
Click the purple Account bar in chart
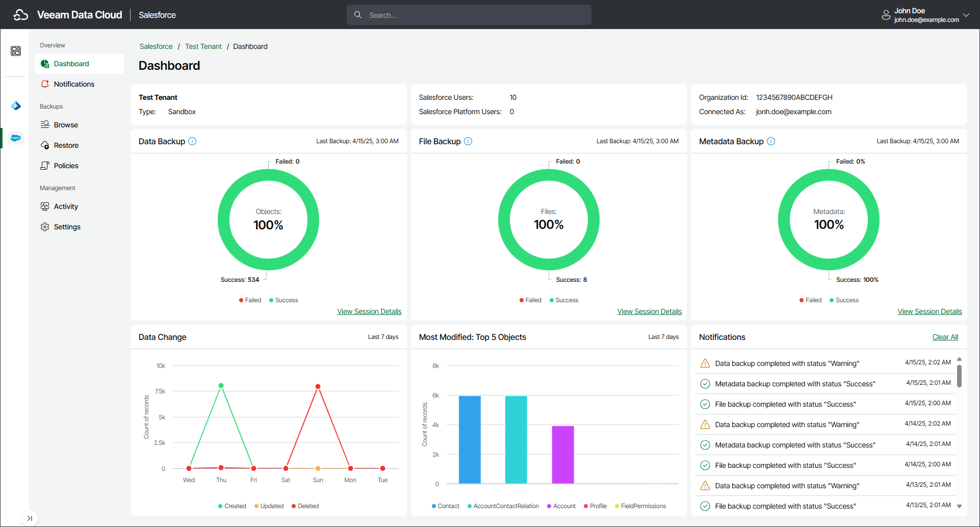point(563,455)
